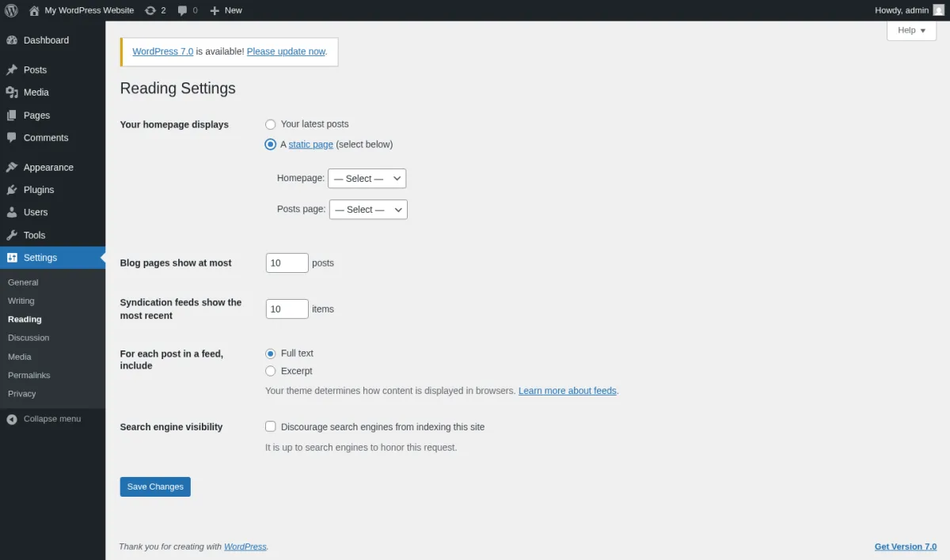Select 'Your latest posts' radio button

(271, 124)
